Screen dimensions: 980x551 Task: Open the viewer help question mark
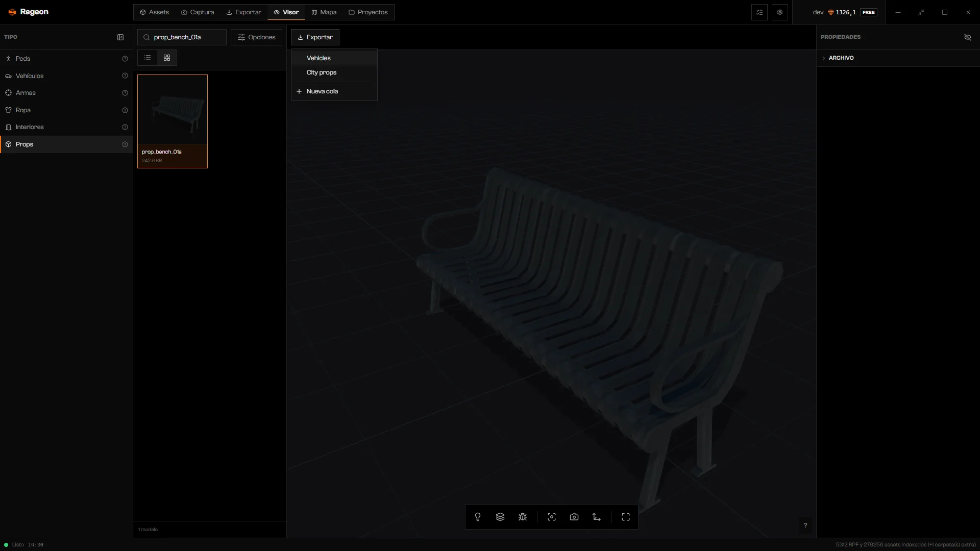pos(805,525)
